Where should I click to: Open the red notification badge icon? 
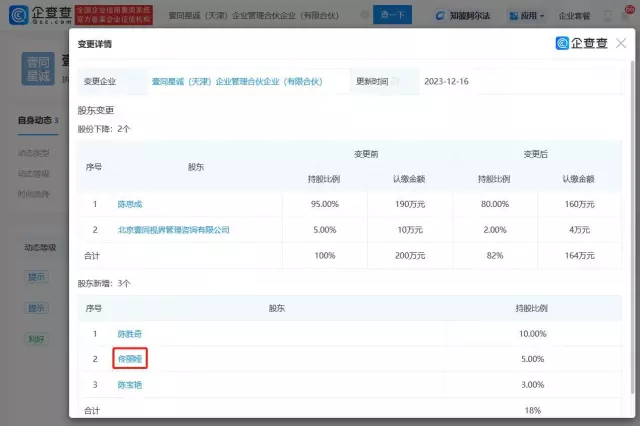click(629, 11)
